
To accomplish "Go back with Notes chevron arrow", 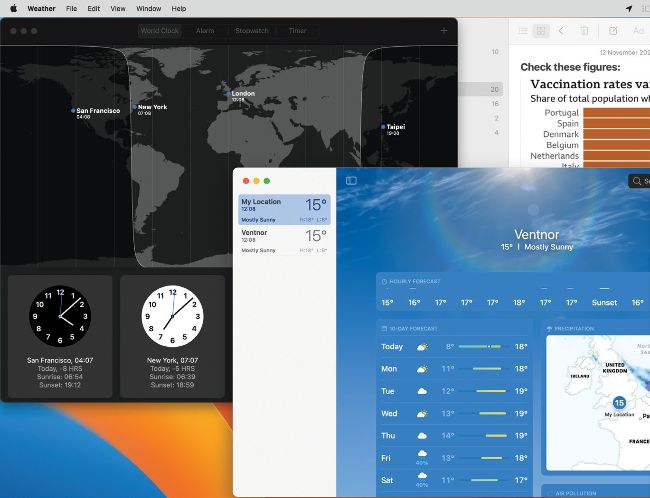I will click(561, 31).
